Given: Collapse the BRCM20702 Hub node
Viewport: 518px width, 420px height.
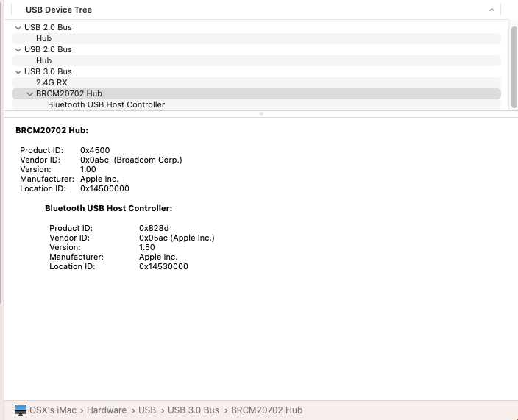Looking at the screenshot, I should [29, 94].
